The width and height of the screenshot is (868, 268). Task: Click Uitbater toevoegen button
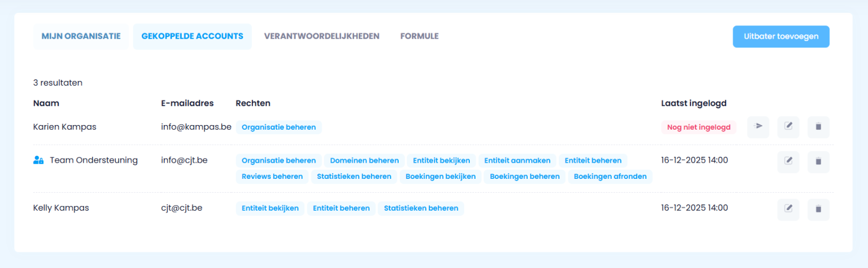(x=781, y=36)
